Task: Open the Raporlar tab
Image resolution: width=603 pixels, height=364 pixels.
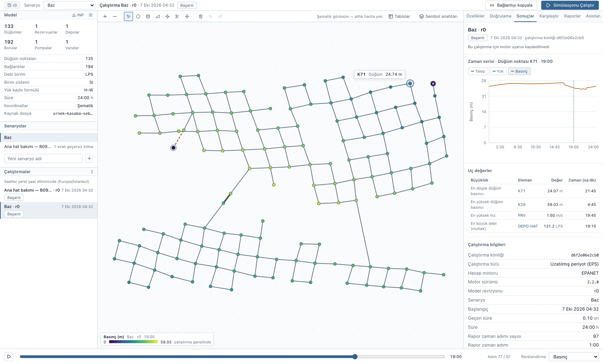Action: (572, 16)
